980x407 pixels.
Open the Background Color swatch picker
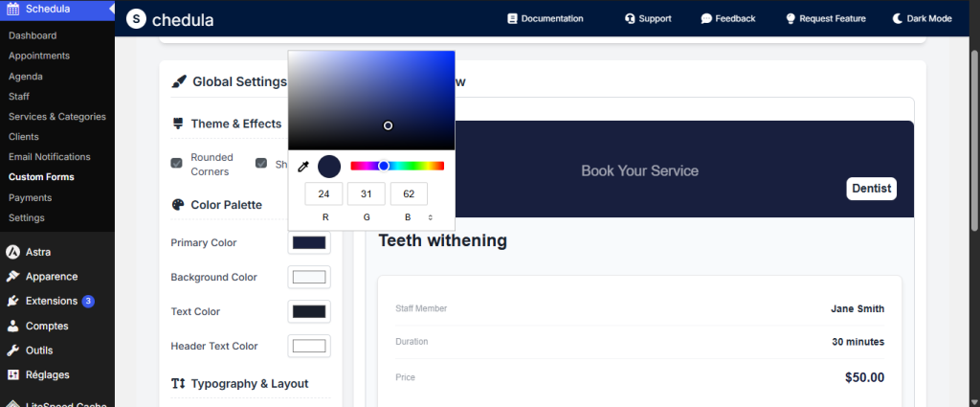point(309,277)
